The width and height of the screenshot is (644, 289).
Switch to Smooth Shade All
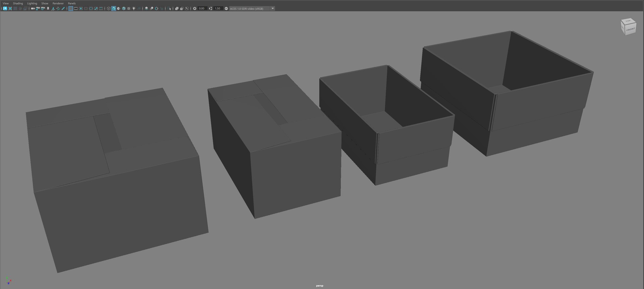pos(114,8)
